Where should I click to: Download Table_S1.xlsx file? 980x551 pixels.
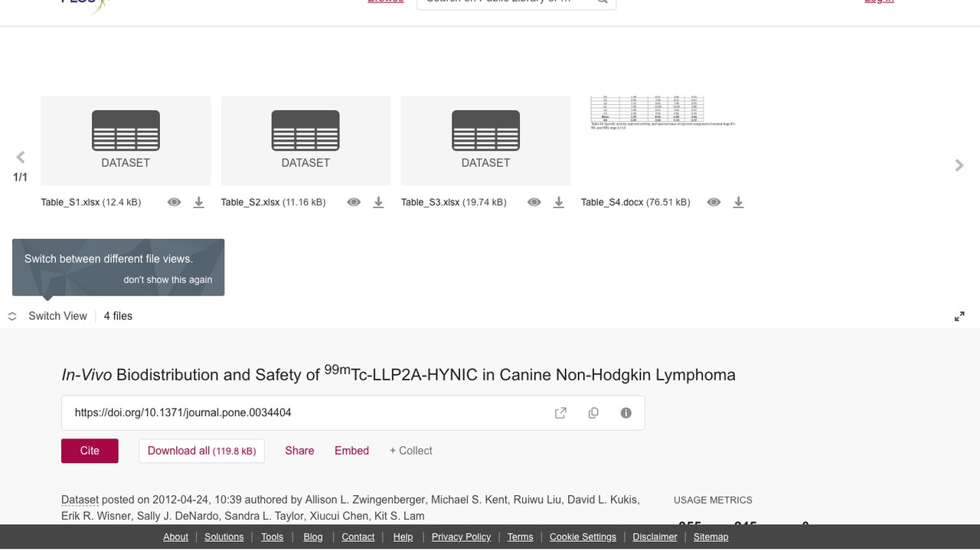(198, 202)
